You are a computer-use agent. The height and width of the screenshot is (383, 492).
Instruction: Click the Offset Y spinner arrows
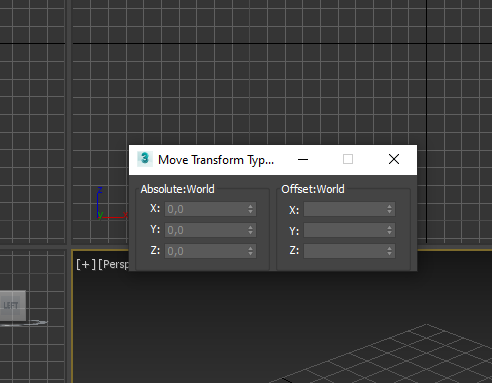point(390,230)
